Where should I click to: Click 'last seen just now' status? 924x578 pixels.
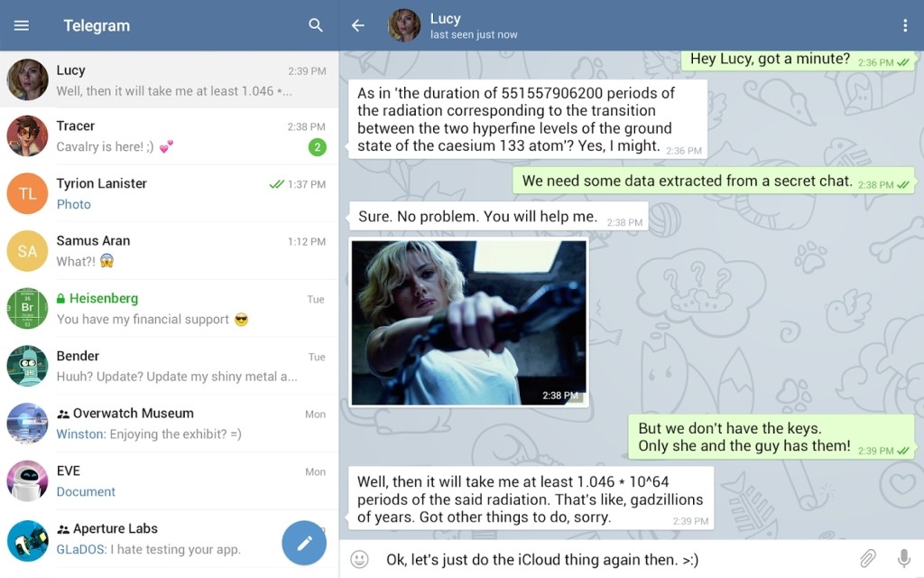click(x=474, y=35)
